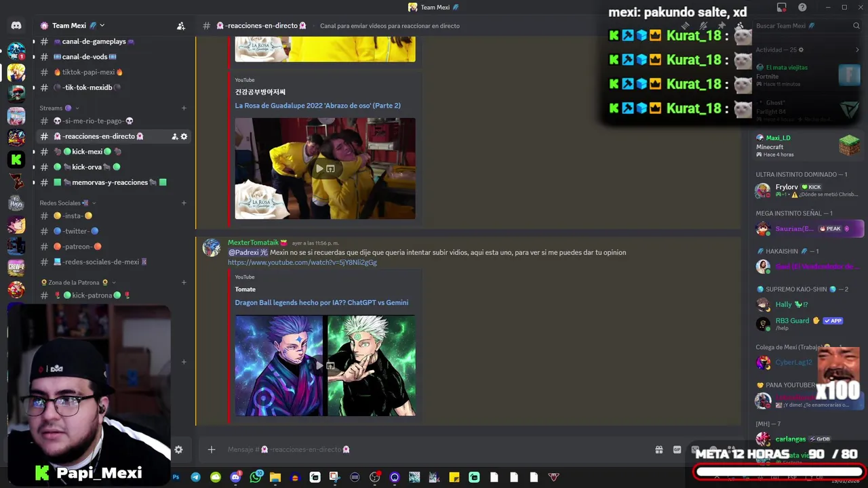Open Discord inbox icon in title bar
Viewport: 868px width, 488px height.
pos(782,7)
